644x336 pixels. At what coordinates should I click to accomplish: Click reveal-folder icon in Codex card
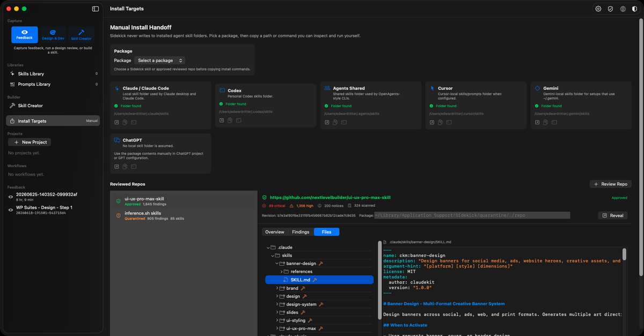[x=222, y=120]
